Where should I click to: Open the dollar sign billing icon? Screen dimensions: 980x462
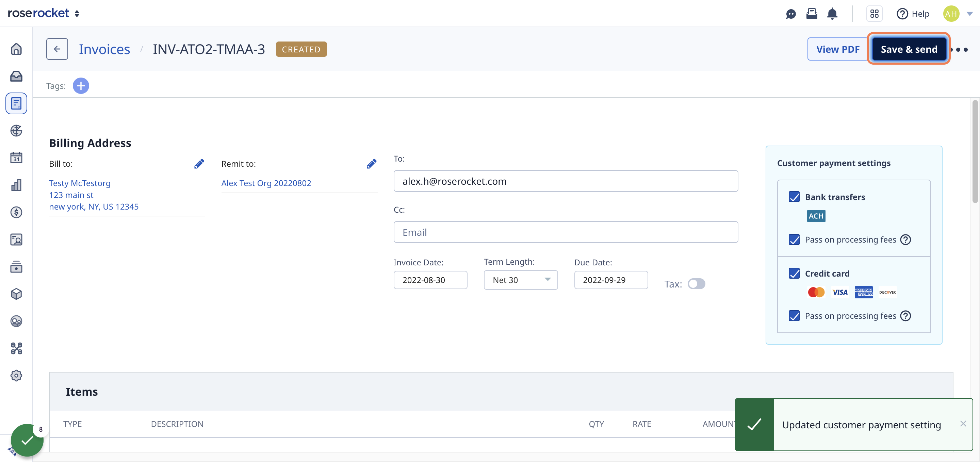(16, 212)
